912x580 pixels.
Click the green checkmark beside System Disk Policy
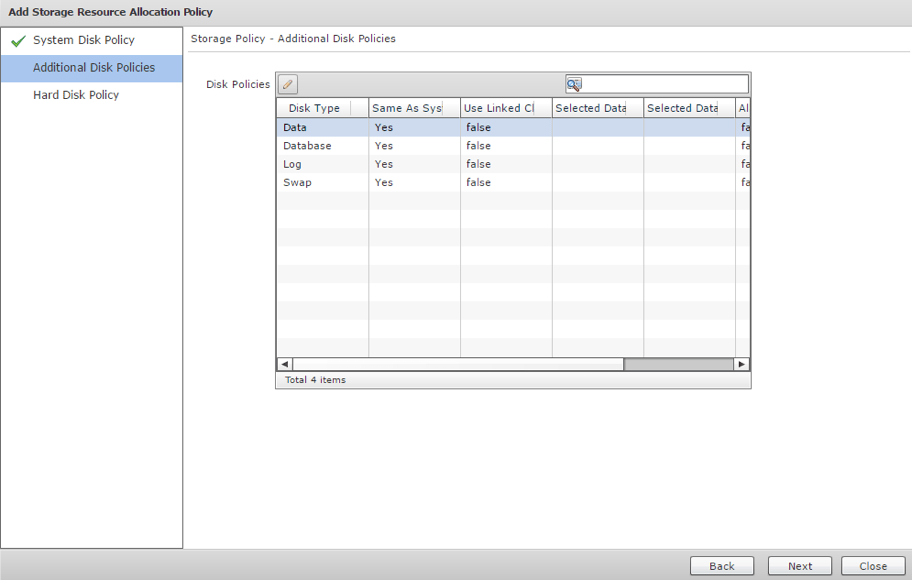click(x=18, y=41)
